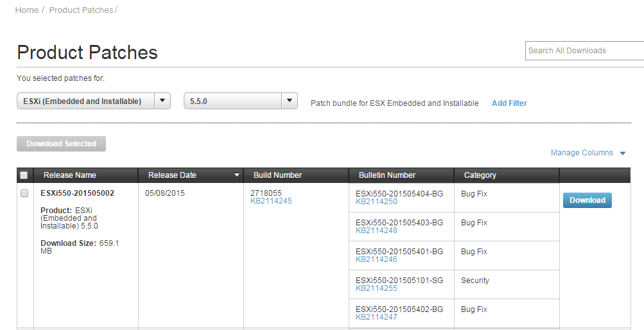Open the KB2114255 security bulletin link
644x330 pixels.
coord(377,288)
